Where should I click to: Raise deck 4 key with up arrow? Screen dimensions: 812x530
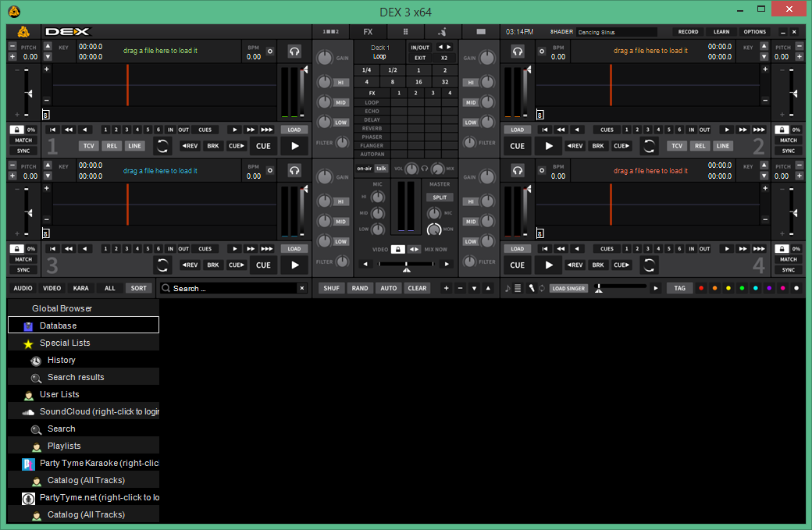point(764,165)
